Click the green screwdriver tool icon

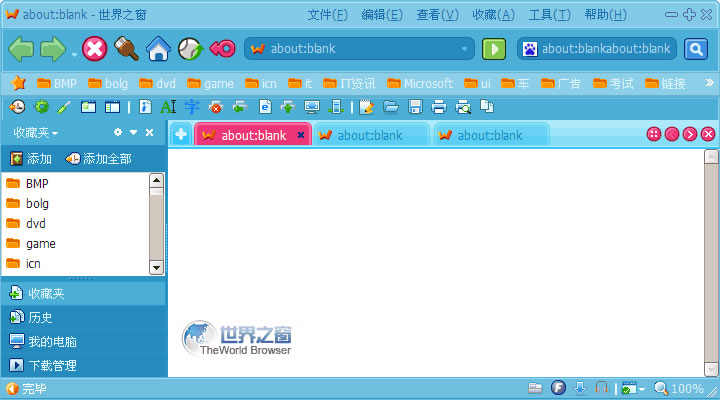64,107
